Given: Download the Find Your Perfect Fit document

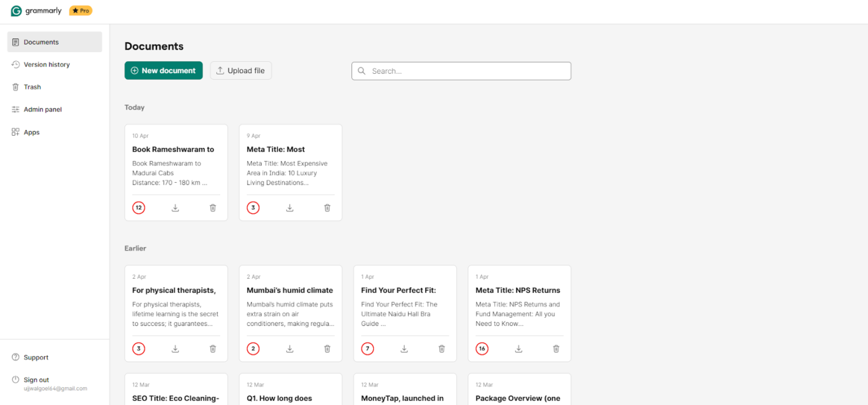Looking at the screenshot, I should tap(404, 349).
